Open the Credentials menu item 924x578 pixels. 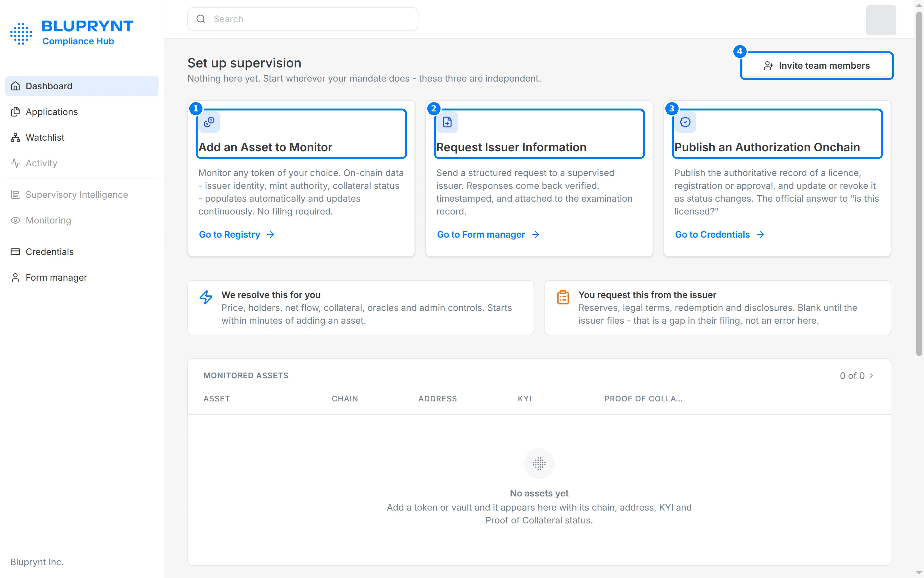pyautogui.click(x=82, y=251)
